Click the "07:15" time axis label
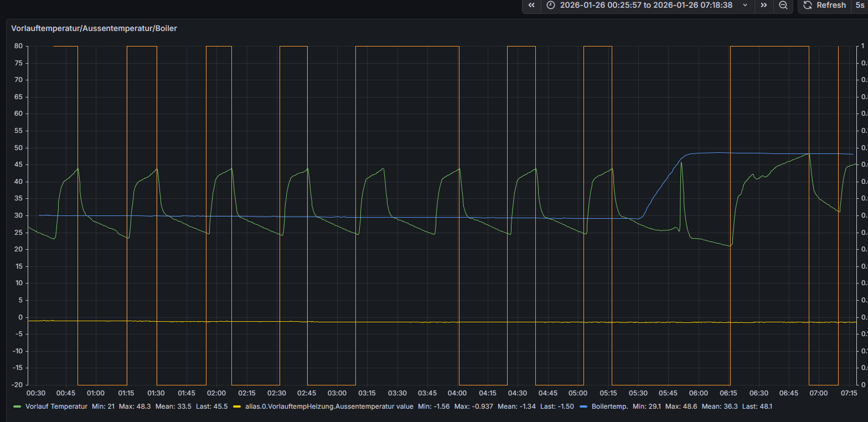Viewport: 868px width, 422px height. [x=849, y=393]
